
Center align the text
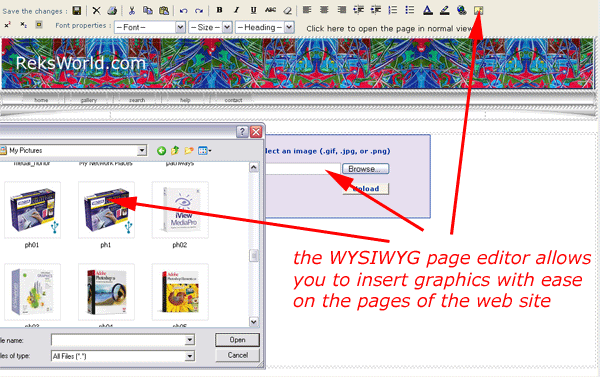click(x=324, y=10)
